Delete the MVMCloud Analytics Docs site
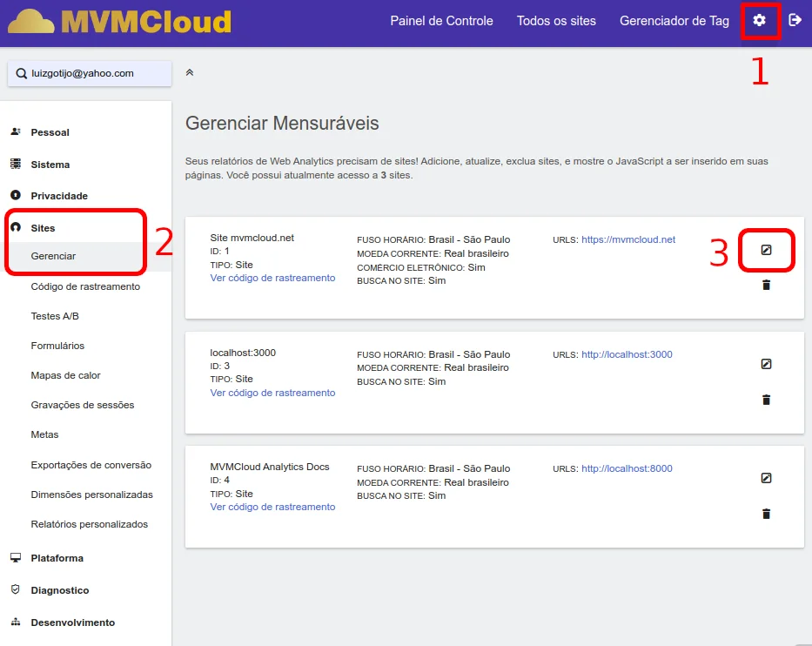 766,514
